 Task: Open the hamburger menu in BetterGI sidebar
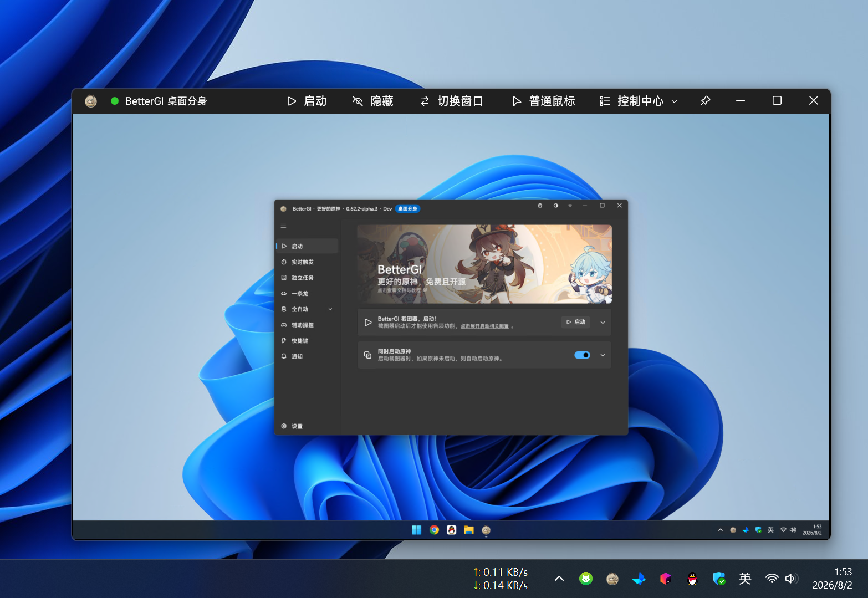click(283, 226)
